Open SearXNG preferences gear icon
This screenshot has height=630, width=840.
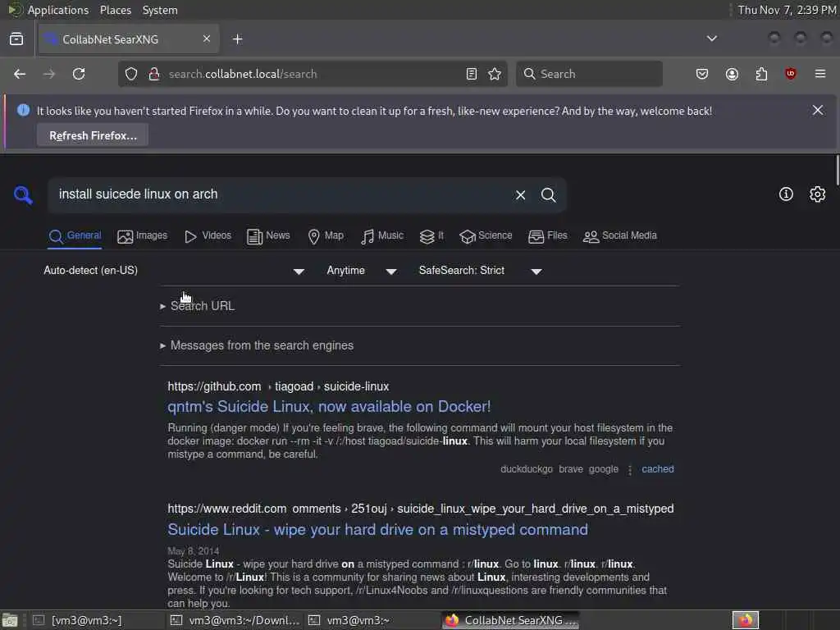(x=817, y=194)
